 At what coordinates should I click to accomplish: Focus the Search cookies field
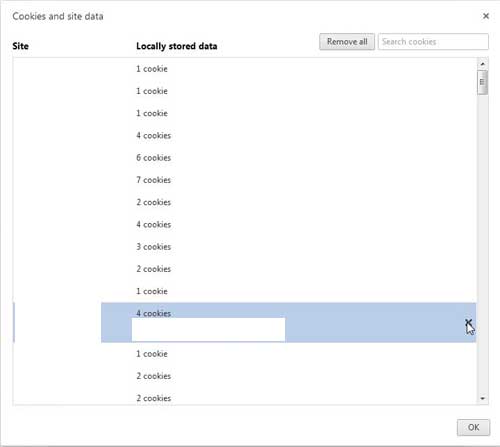coord(433,42)
